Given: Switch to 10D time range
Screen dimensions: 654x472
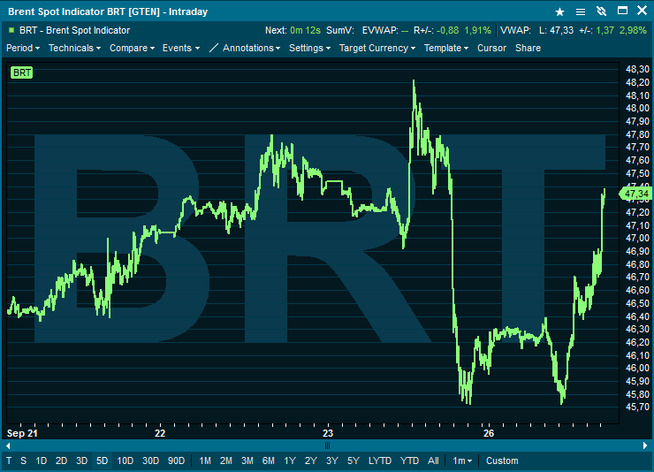Looking at the screenshot, I should pyautogui.click(x=125, y=461).
